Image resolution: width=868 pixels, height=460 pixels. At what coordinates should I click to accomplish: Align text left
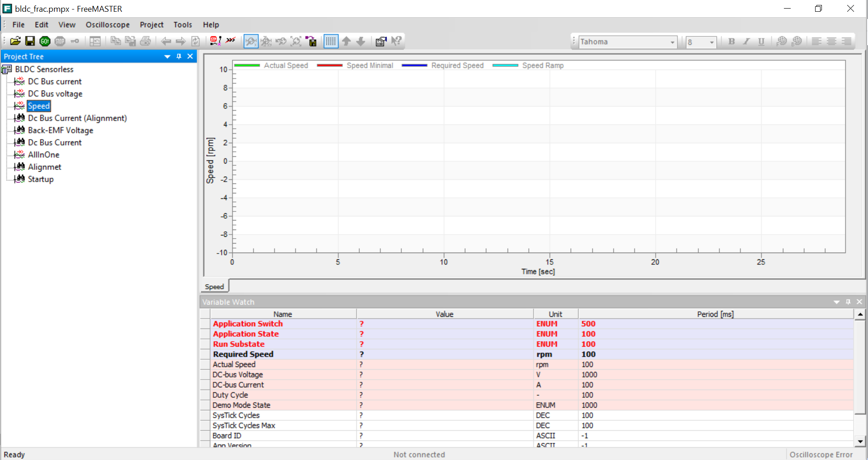coord(816,42)
